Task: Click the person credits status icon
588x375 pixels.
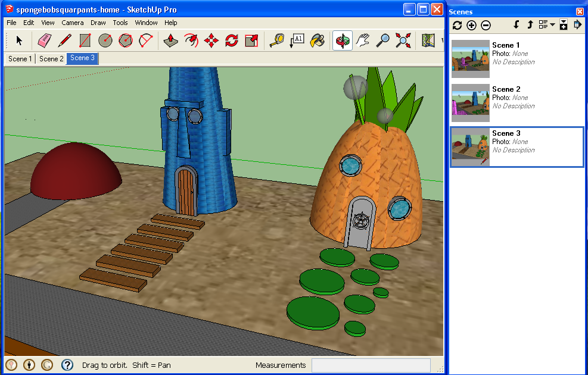Action: (29, 365)
